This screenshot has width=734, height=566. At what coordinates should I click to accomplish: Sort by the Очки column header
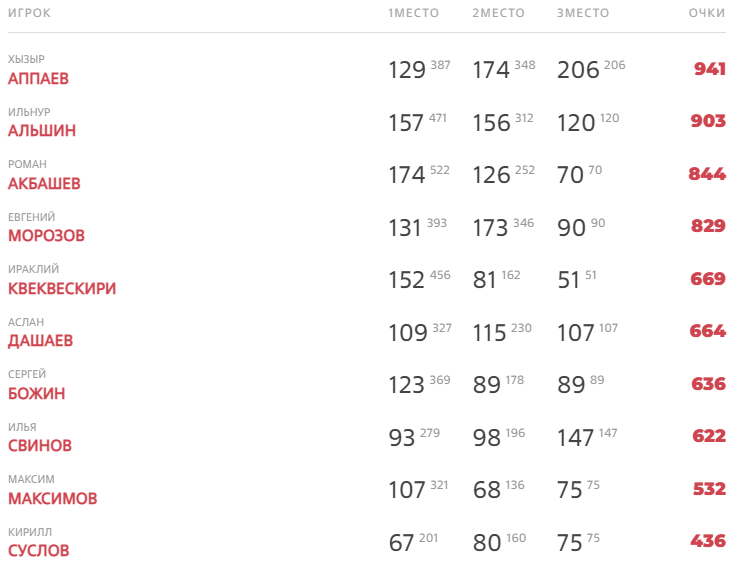coord(707,13)
